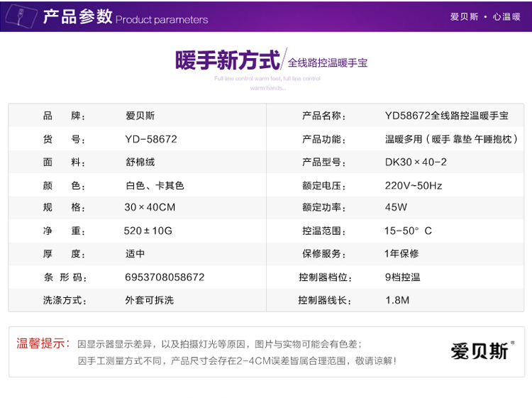This screenshot has height=398, width=532.
Task: Click the red 温馨提示 heading
Action: click(x=43, y=343)
